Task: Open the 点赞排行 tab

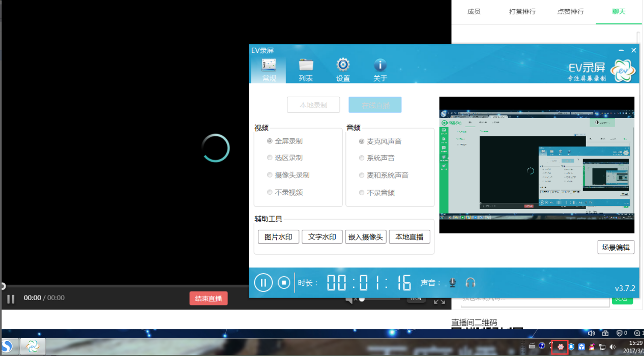Action: coord(571,12)
